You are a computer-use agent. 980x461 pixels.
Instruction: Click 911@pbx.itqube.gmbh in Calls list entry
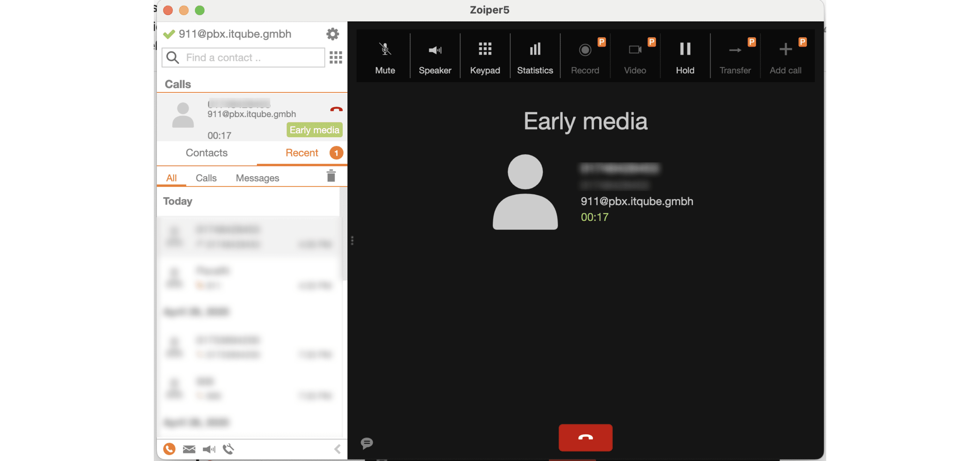pyautogui.click(x=251, y=114)
